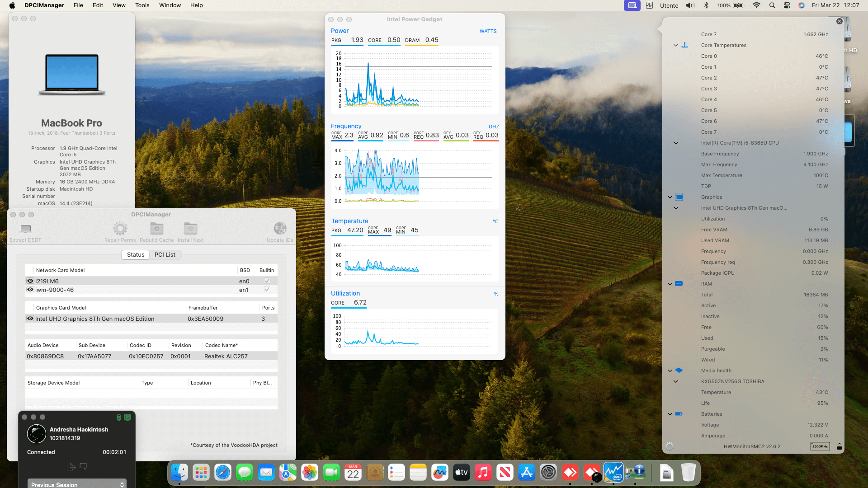Toggle Builtin checkbox for I219LM6
This screenshot has width=868, height=488.
pos(267,281)
